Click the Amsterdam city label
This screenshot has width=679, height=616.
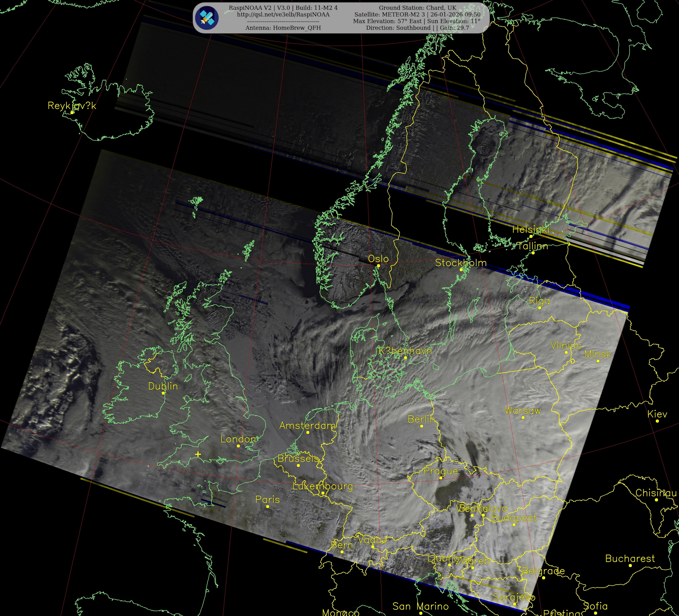(x=308, y=426)
